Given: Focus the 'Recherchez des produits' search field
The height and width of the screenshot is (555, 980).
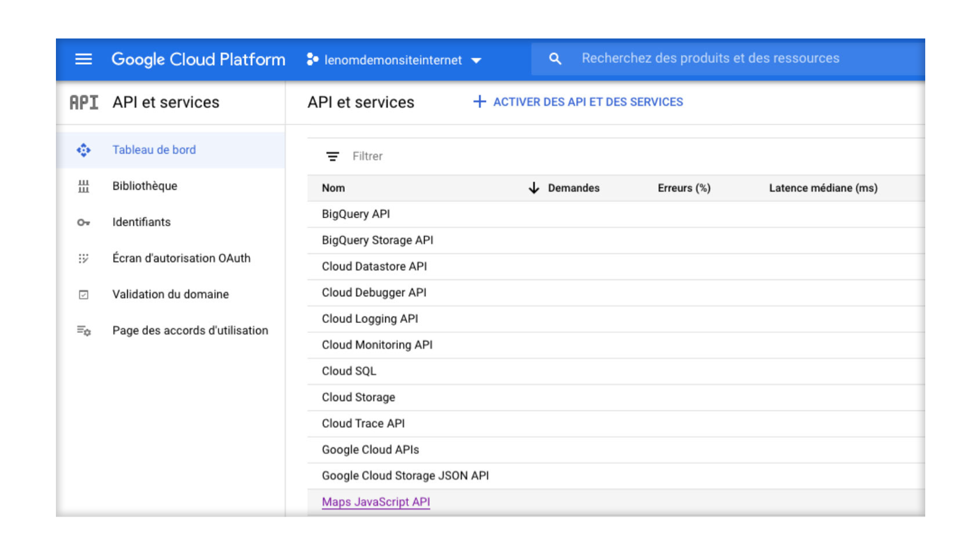Looking at the screenshot, I should point(728,59).
